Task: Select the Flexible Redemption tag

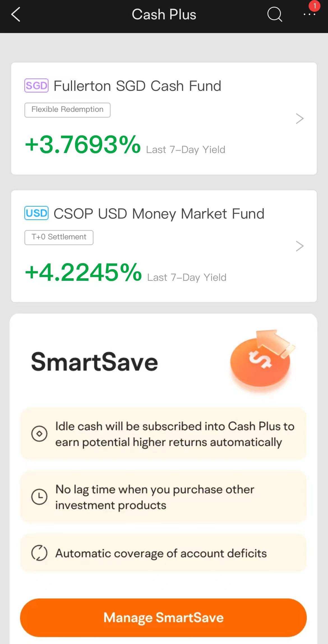Action: click(x=67, y=110)
